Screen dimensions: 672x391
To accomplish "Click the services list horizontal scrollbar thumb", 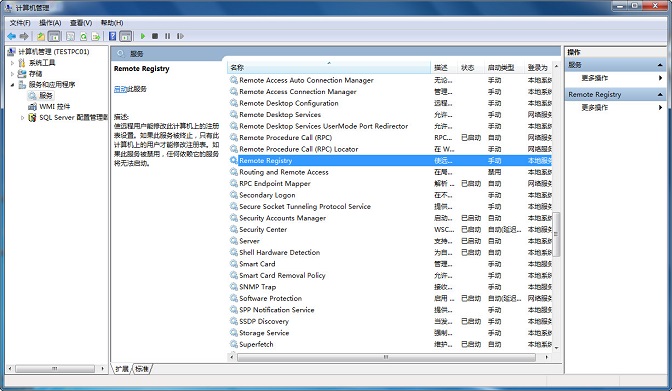I will coord(386,357).
